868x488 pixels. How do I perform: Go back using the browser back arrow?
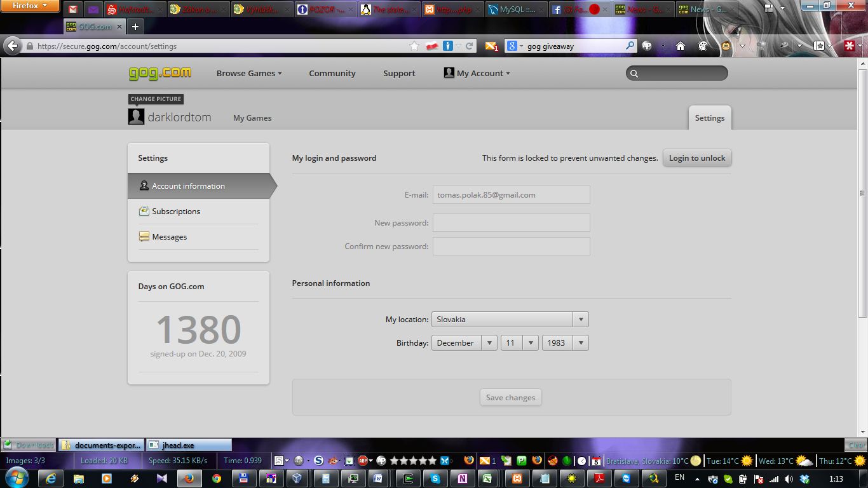12,46
